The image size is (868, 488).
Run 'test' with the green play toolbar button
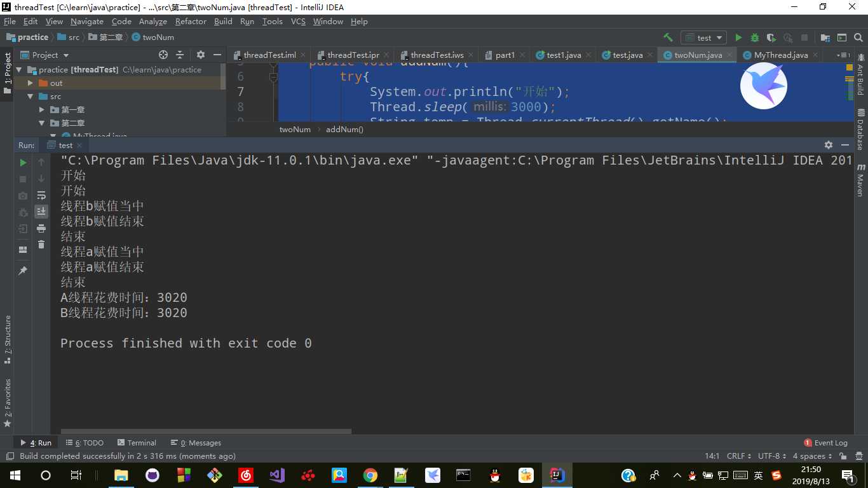coord(738,37)
